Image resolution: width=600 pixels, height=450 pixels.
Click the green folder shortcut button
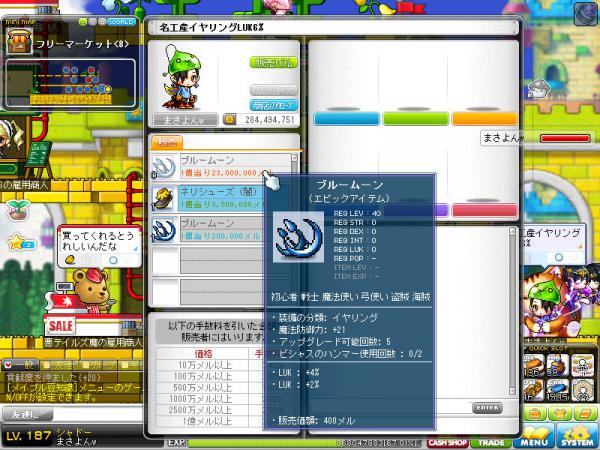pos(584,413)
